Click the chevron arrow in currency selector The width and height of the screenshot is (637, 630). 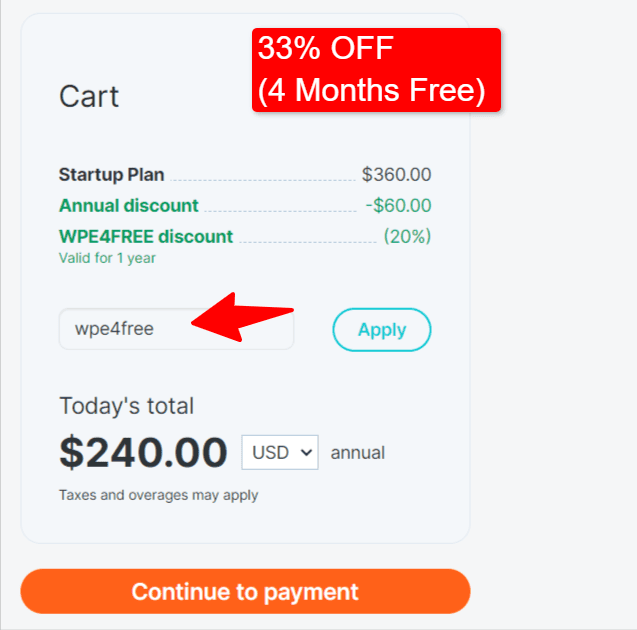[x=307, y=452]
